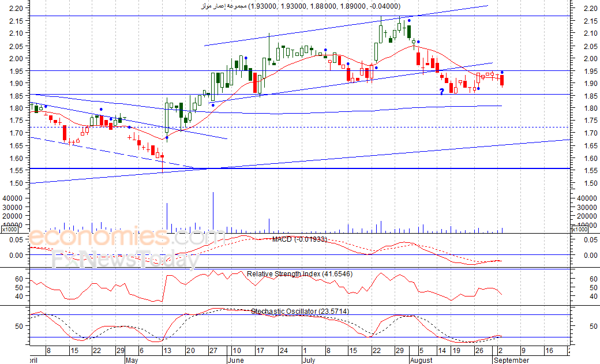Click '2.15' on the right price axis
The image size is (600, 364).
[x=591, y=21]
